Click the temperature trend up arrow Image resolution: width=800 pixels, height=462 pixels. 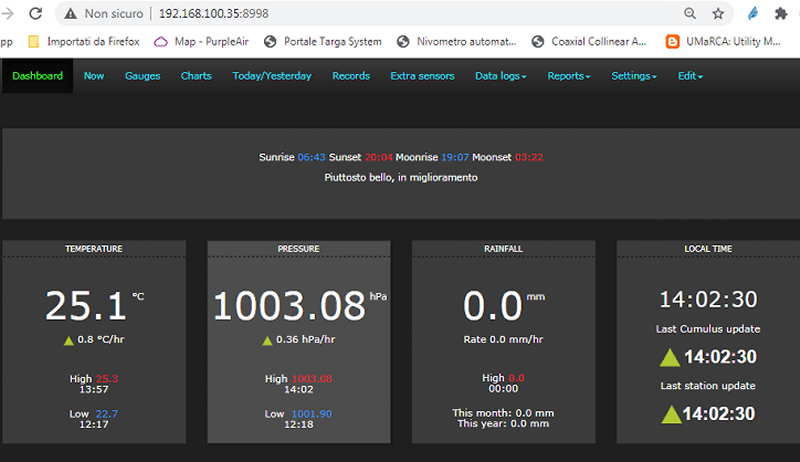coord(68,341)
